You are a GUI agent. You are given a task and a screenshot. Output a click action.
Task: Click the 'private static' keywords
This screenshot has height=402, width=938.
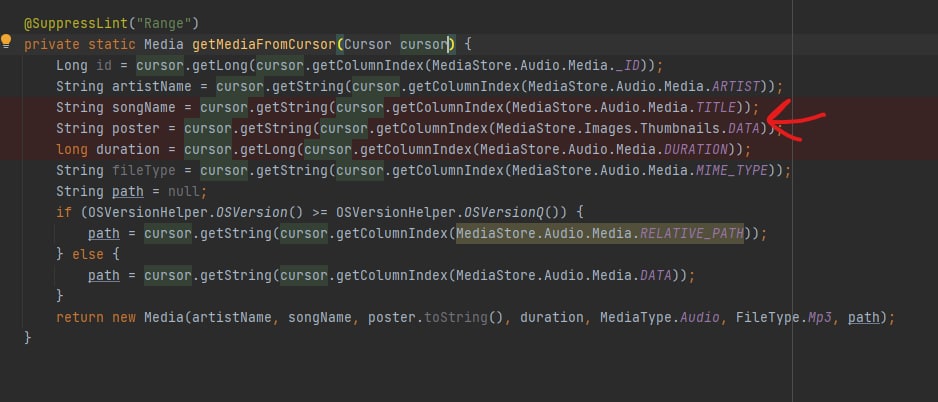pyautogui.click(x=80, y=45)
